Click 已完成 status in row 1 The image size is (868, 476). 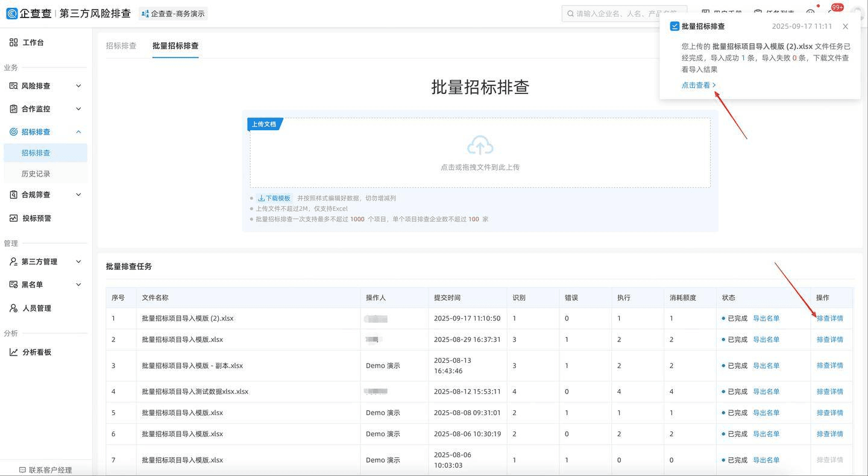[735, 318]
